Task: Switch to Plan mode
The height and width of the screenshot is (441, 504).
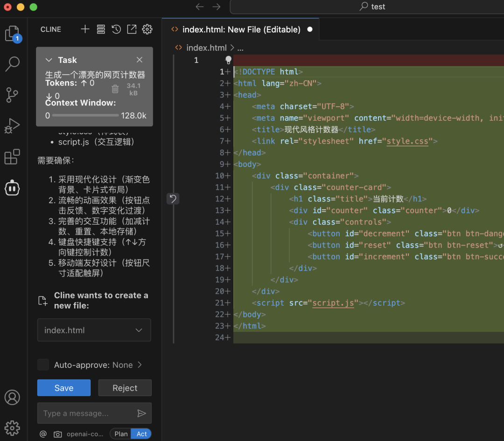Action: pyautogui.click(x=120, y=434)
